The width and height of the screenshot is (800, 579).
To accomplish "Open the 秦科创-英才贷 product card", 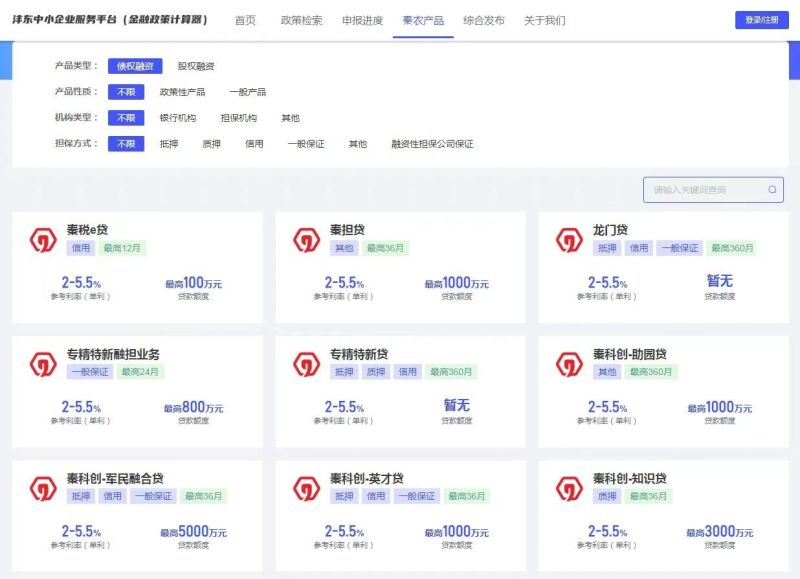I will click(400, 510).
